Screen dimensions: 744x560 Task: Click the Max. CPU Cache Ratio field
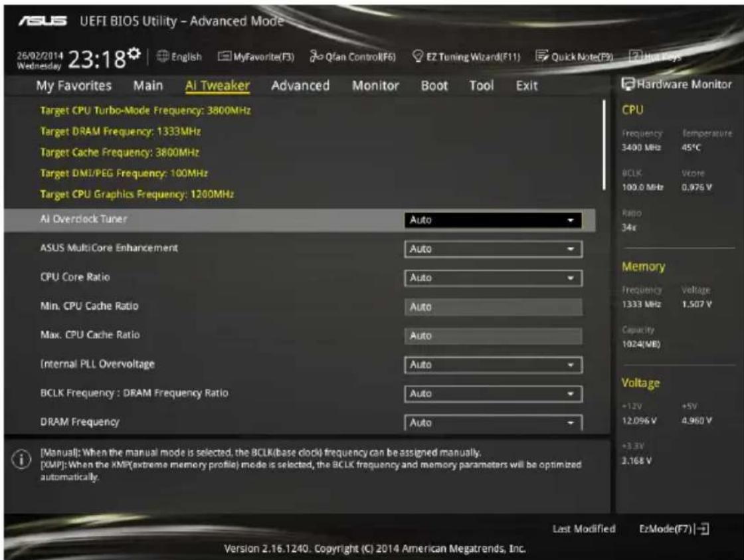tap(493, 335)
